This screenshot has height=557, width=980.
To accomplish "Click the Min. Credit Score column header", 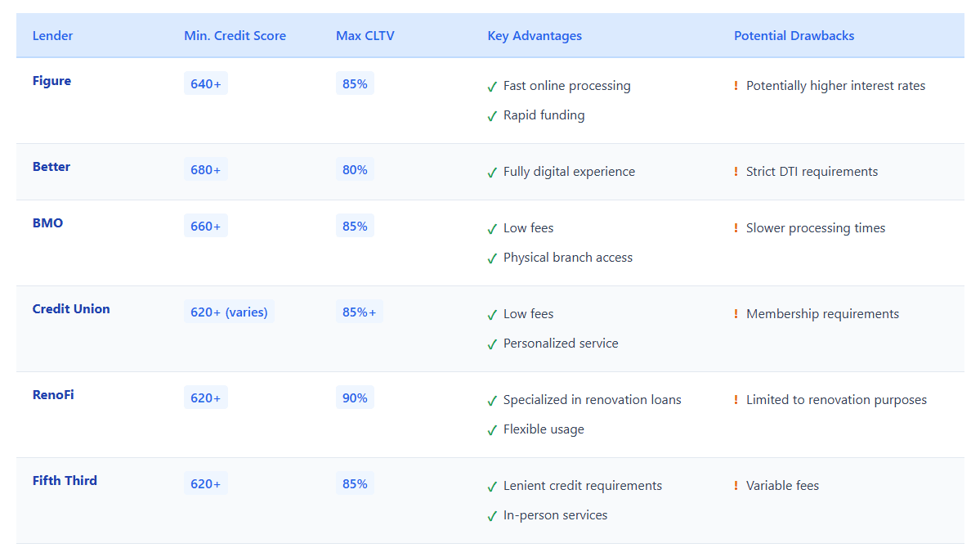I will (x=235, y=36).
